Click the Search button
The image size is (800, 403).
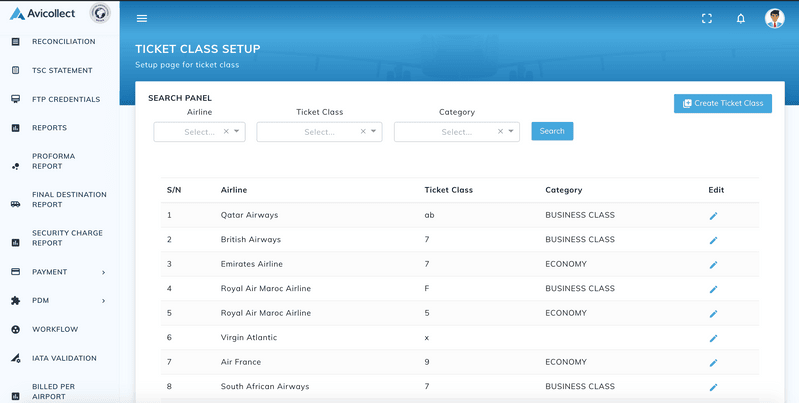tap(552, 131)
